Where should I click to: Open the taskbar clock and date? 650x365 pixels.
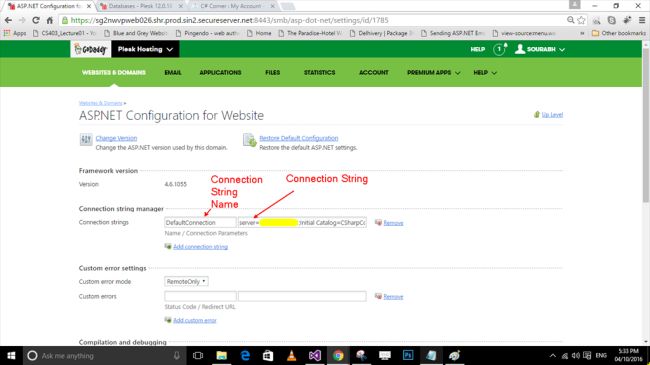click(628, 355)
